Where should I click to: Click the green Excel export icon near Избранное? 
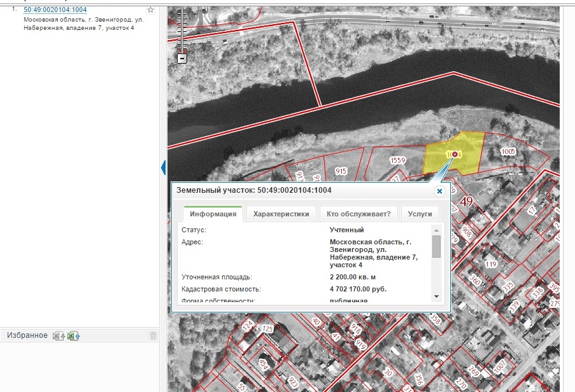click(x=73, y=336)
